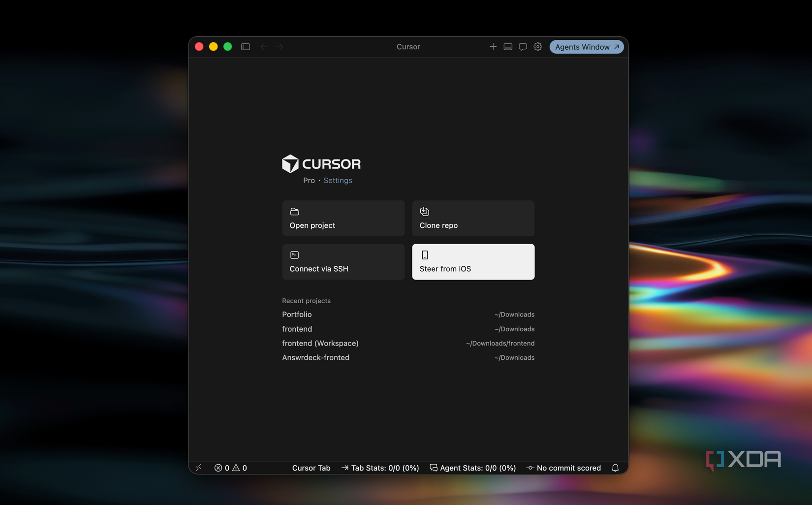The image size is (812, 505).
Task: Toggle the bottom panel layout icon
Action: click(x=508, y=47)
